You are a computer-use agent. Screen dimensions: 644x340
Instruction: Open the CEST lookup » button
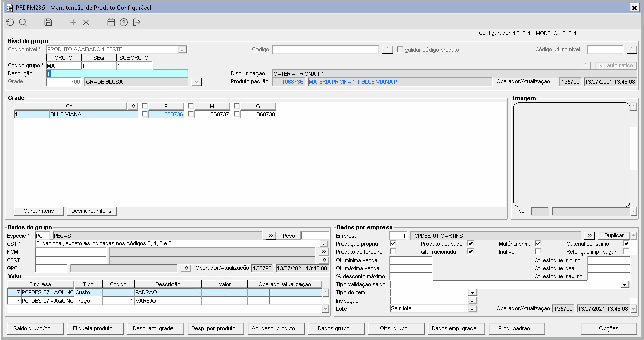tap(324, 260)
